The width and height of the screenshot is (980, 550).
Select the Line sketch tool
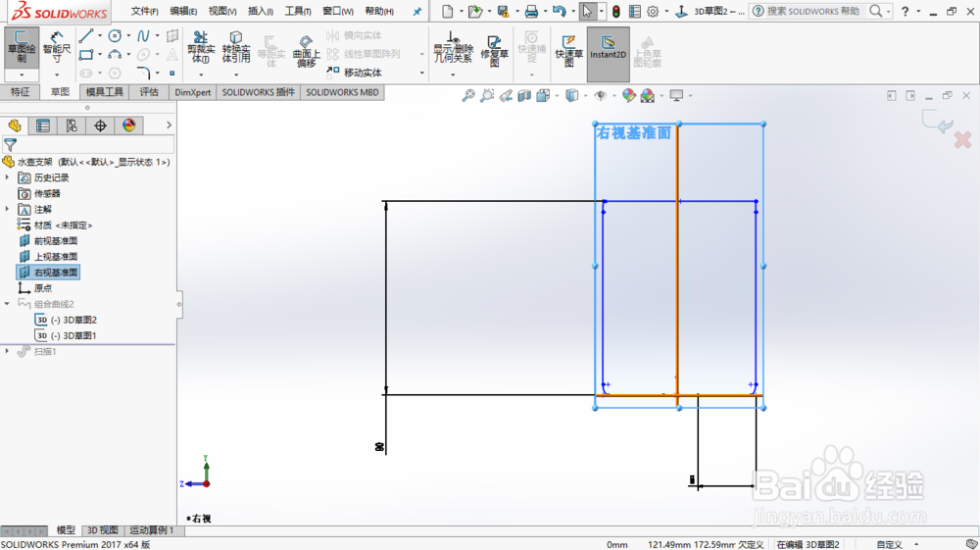86,35
